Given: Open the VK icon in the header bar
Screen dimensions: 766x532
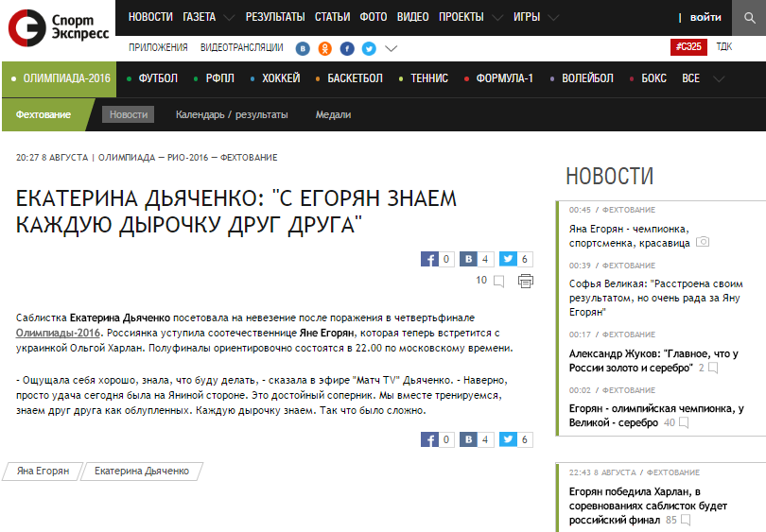Looking at the screenshot, I should pyautogui.click(x=303, y=48).
